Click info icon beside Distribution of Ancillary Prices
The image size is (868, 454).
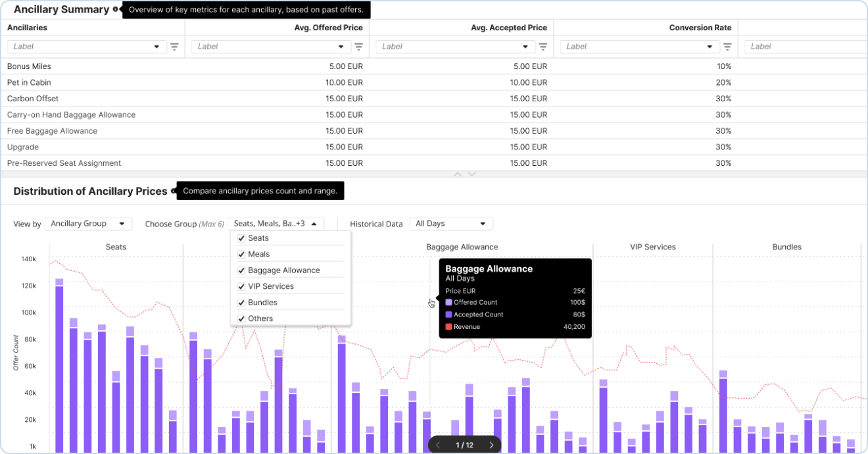tap(174, 191)
